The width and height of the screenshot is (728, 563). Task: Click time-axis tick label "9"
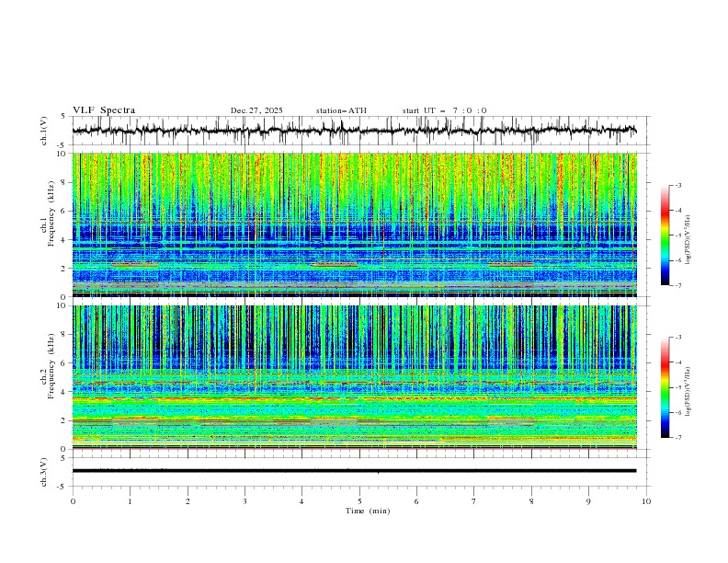coord(588,501)
